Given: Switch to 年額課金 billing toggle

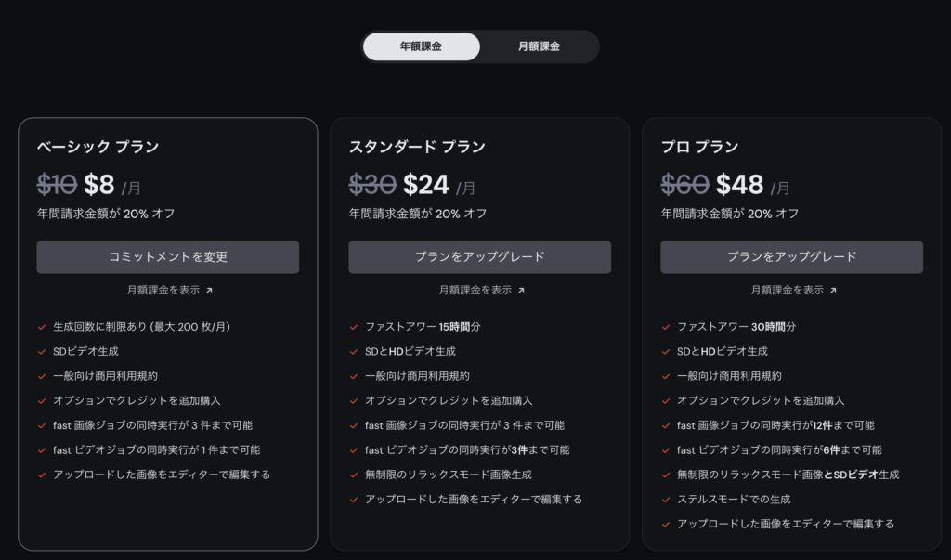Looking at the screenshot, I should click(422, 46).
